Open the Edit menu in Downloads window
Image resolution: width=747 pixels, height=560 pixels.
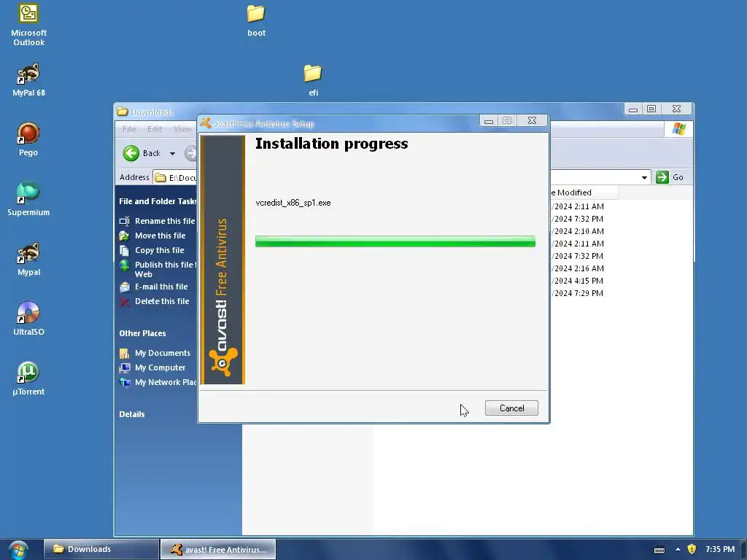pos(155,129)
